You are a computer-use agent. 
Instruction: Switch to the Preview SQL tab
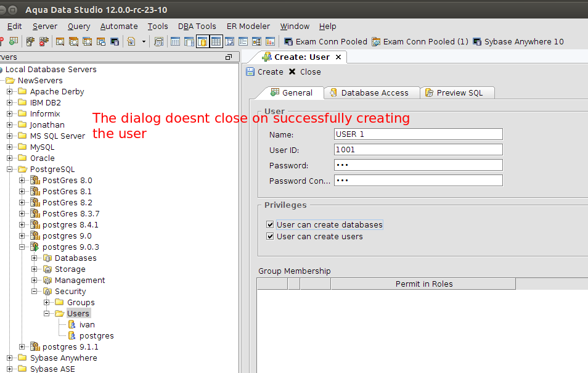pyautogui.click(x=457, y=92)
